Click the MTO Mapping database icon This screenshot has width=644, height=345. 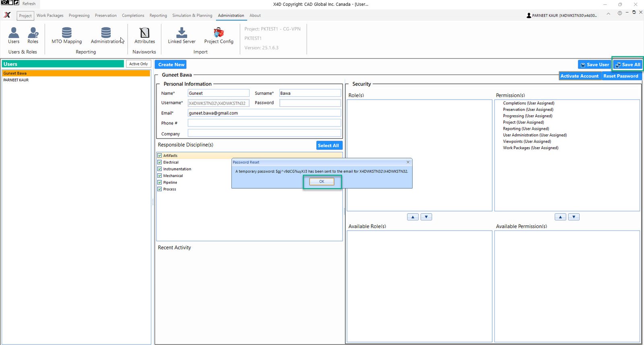67,33
